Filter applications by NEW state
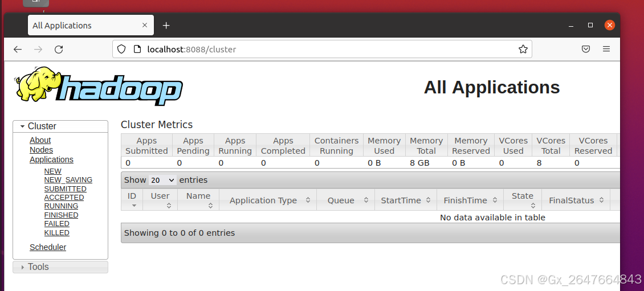Viewport: 644px width, 291px height. [x=52, y=171]
